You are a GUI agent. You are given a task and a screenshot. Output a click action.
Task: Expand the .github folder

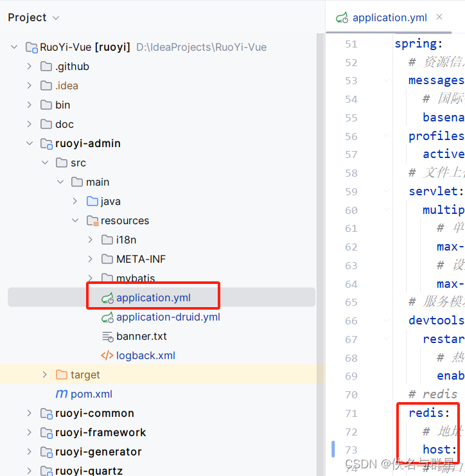pos(29,66)
